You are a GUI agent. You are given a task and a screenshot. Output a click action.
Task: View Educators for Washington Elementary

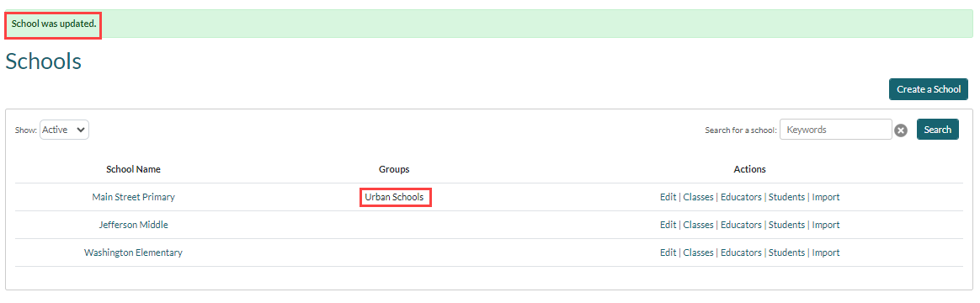[x=741, y=253]
